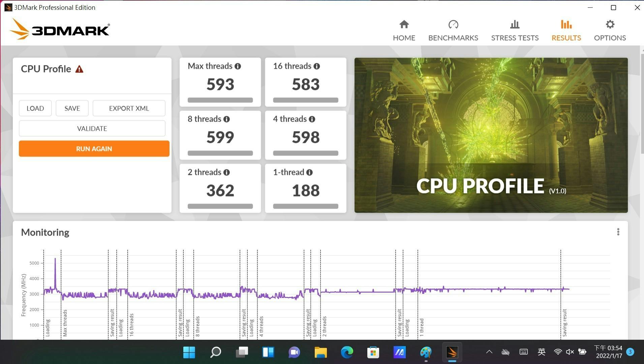Click the 16 threads marker in chart
The image size is (644, 364).
pyautogui.click(x=131, y=325)
